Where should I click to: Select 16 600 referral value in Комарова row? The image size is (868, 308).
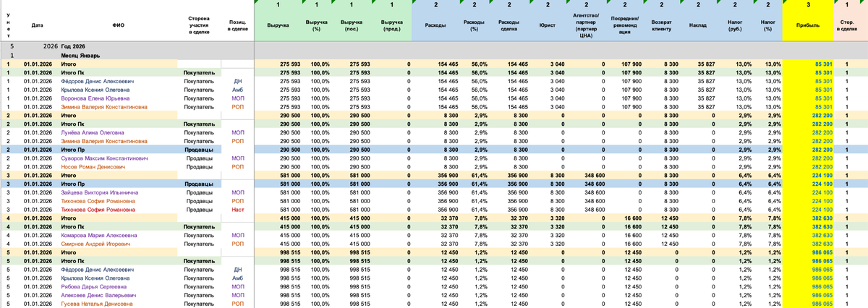[633, 235]
